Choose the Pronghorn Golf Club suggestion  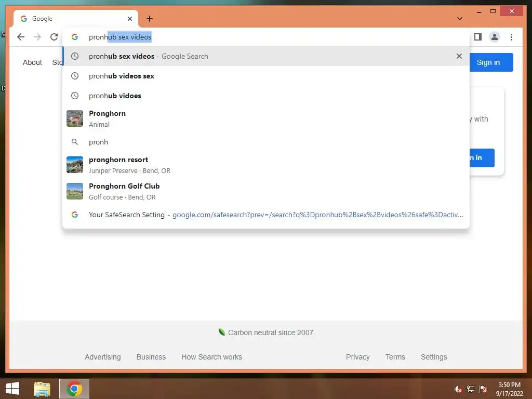(266, 191)
